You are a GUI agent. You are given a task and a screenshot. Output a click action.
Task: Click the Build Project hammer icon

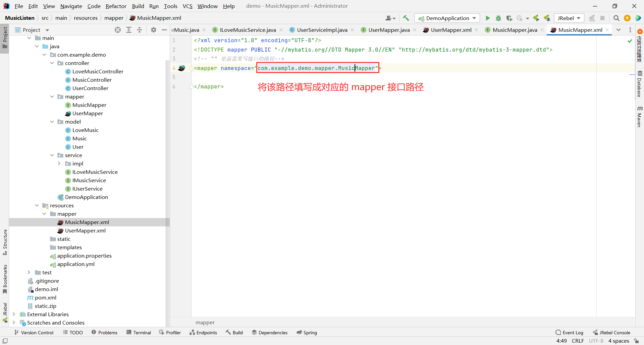tap(406, 18)
